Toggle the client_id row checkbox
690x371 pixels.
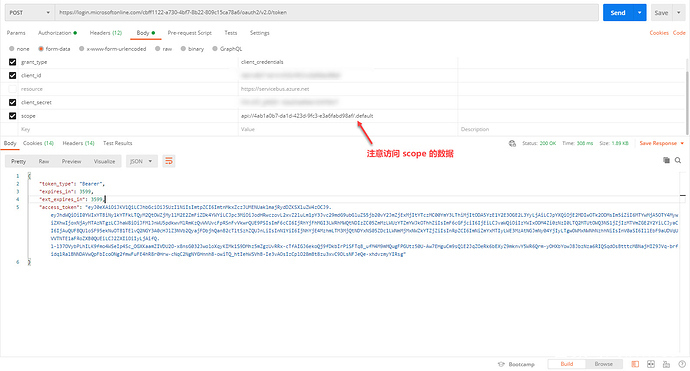pos(12,76)
